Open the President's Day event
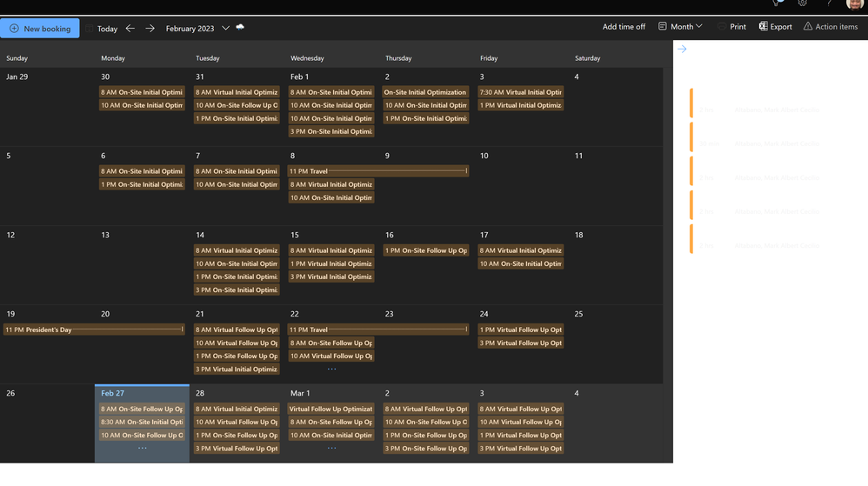The image size is (868, 486). click(x=94, y=330)
